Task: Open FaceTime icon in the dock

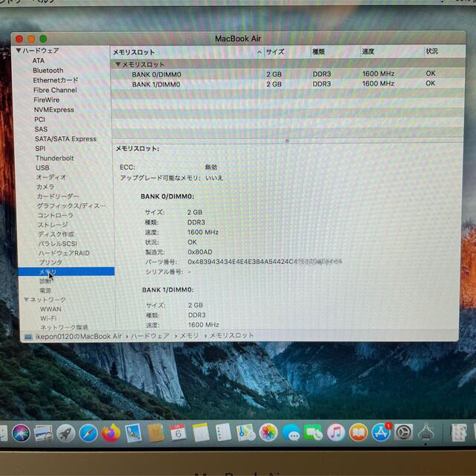Action: click(313, 433)
